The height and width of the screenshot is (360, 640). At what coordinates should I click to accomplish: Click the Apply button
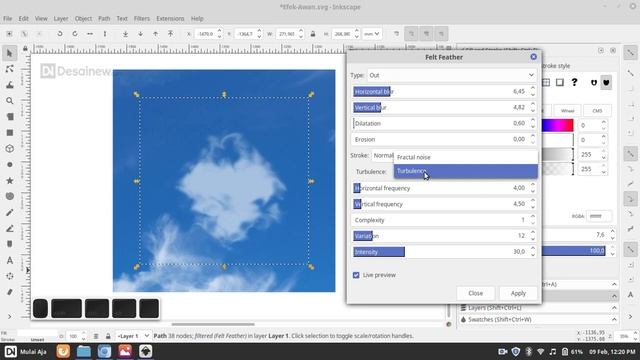coord(518,293)
